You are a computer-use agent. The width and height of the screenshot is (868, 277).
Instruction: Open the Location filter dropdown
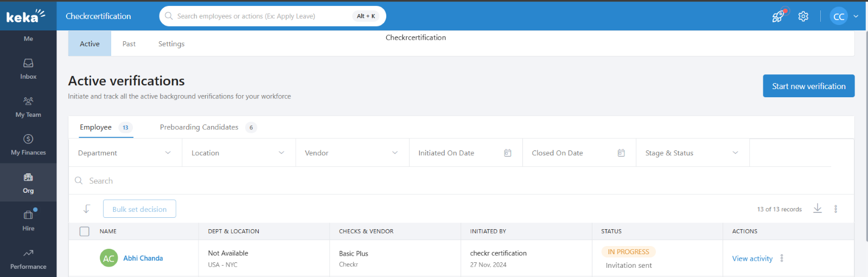click(238, 153)
